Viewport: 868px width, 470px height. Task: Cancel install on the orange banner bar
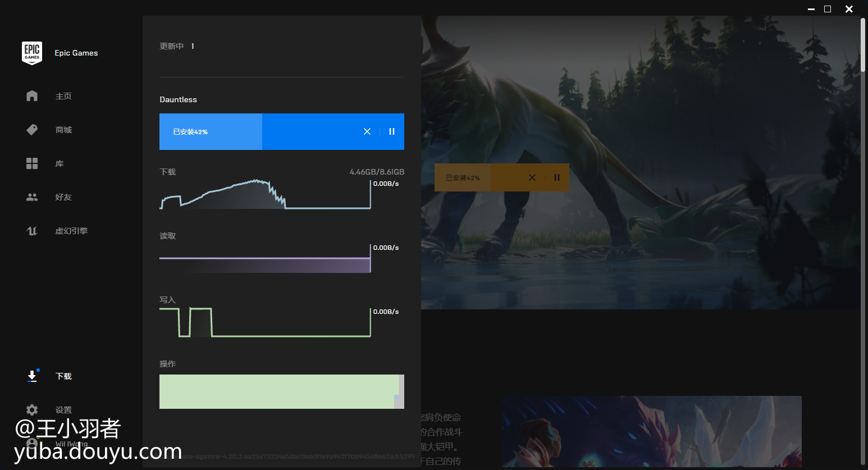click(x=532, y=177)
